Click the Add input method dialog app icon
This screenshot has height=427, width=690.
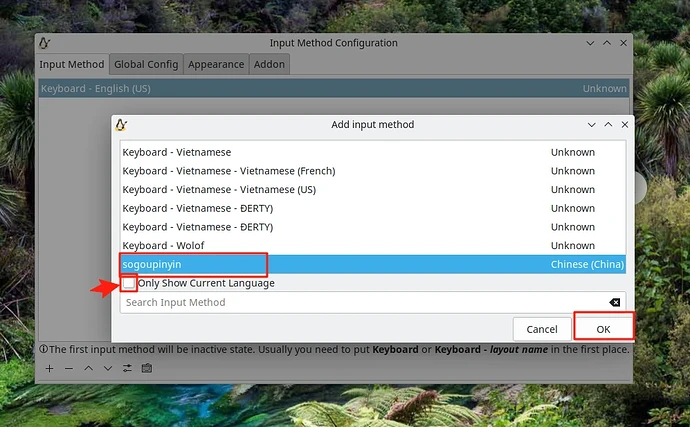pyautogui.click(x=122, y=125)
